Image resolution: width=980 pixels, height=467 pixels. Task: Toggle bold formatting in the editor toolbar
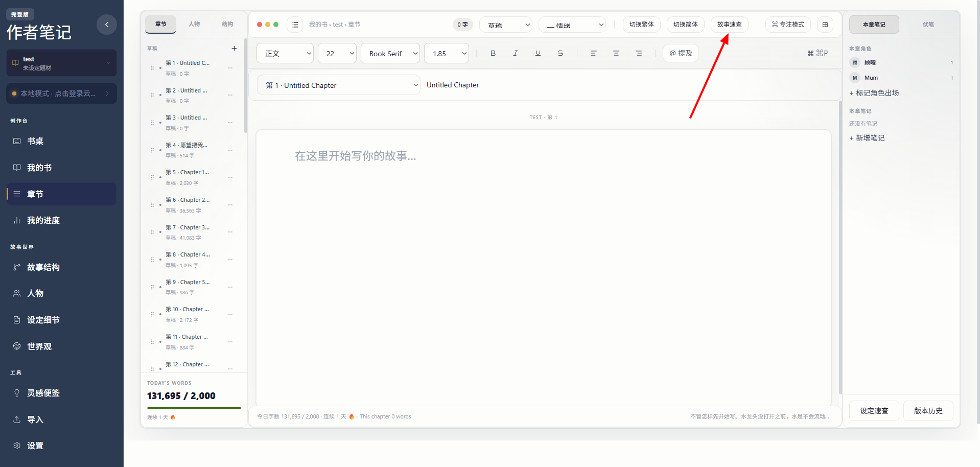coord(493,53)
